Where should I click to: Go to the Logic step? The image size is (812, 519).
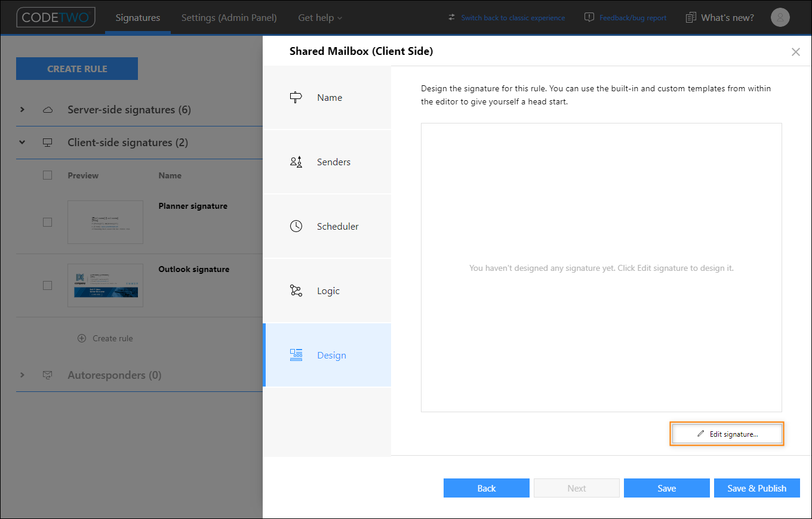click(327, 291)
